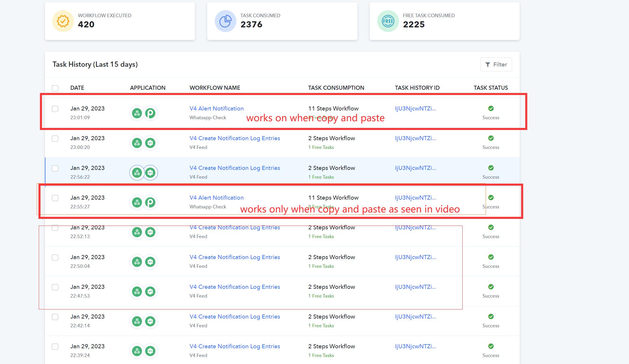
Task: Click the Date column header
Action: 77,88
